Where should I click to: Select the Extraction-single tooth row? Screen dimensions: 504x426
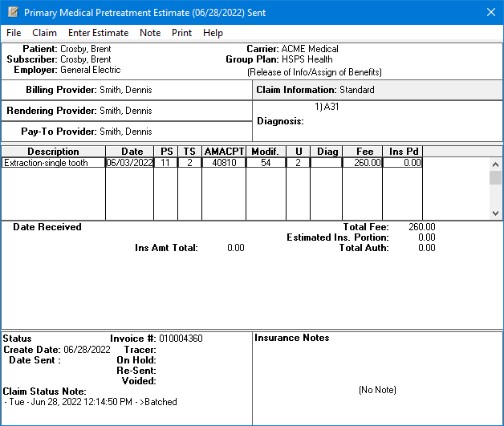coord(53,163)
